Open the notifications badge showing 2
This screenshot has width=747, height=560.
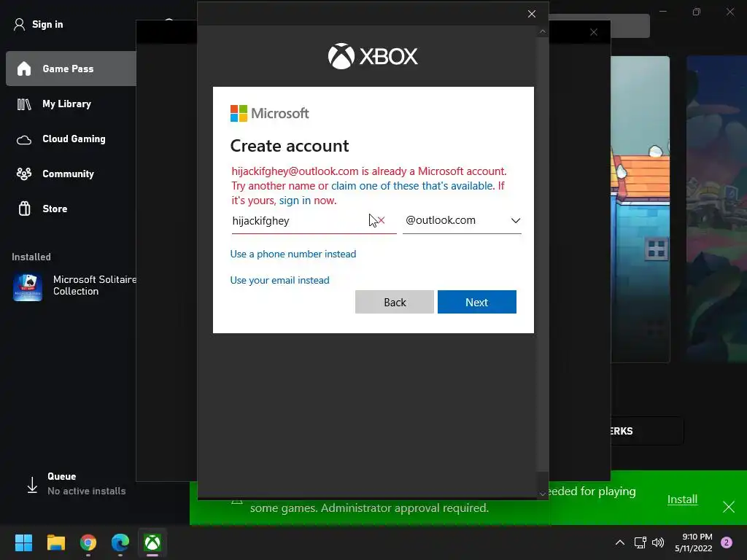coord(727,542)
